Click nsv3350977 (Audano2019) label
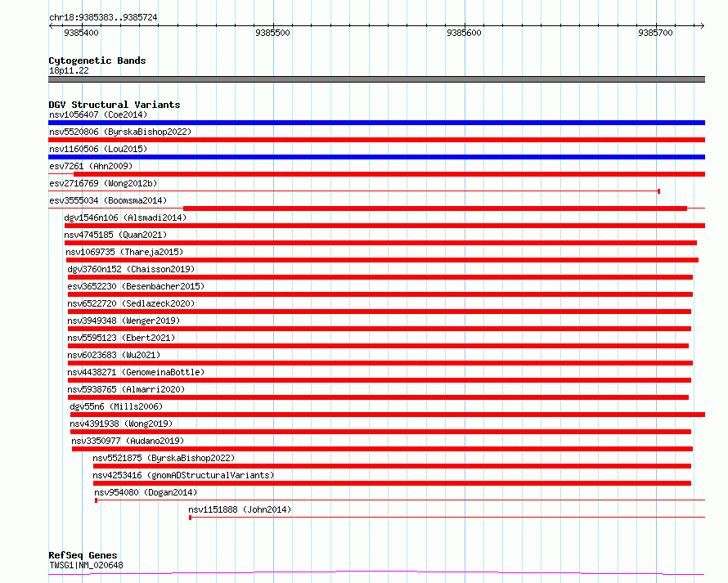The width and height of the screenshot is (728, 583). (x=128, y=441)
